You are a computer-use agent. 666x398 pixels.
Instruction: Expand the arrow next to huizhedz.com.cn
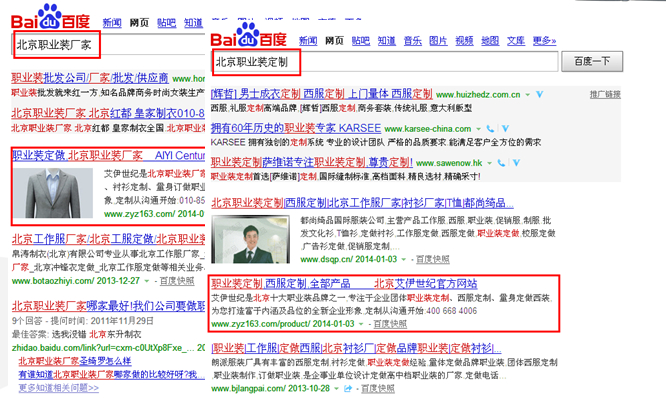point(528,95)
